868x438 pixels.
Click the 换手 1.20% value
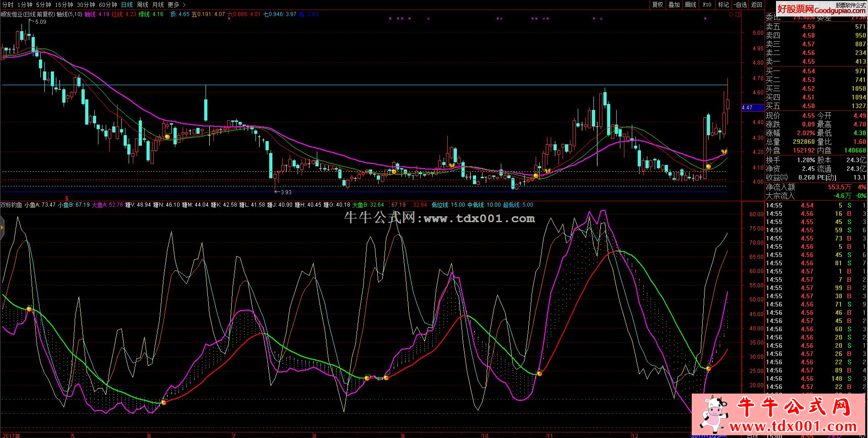806,160
